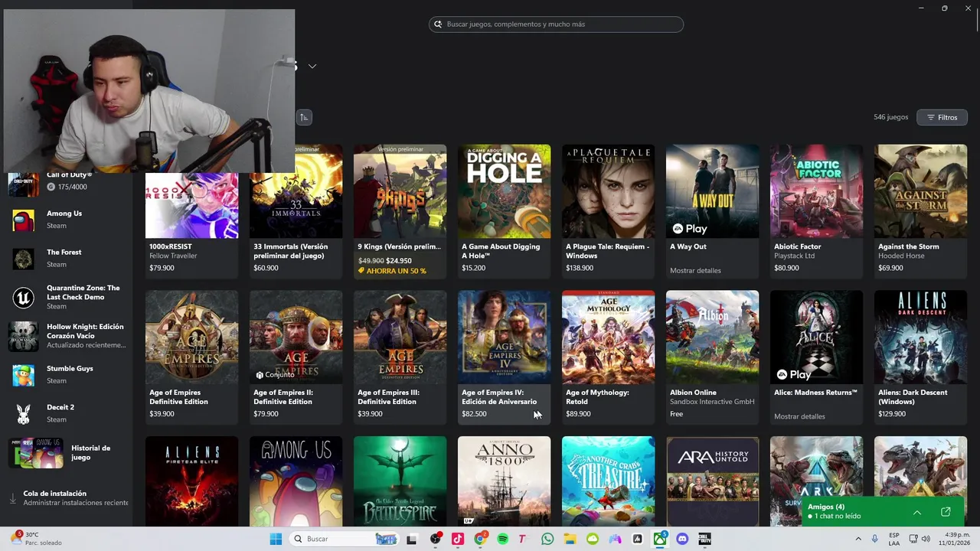Open File Explorer from the taskbar
The image size is (980, 551).
pyautogui.click(x=570, y=539)
